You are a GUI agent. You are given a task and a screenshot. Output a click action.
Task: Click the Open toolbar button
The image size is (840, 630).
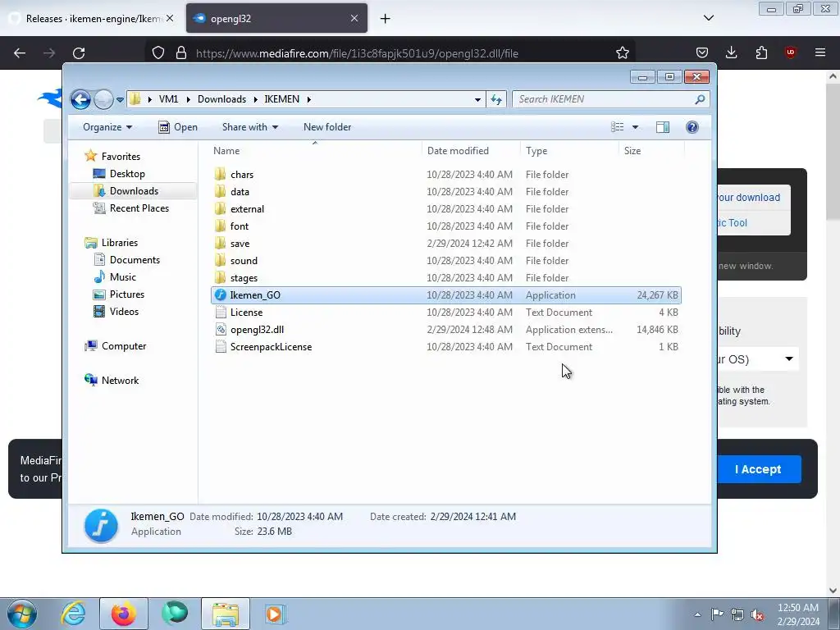(178, 127)
